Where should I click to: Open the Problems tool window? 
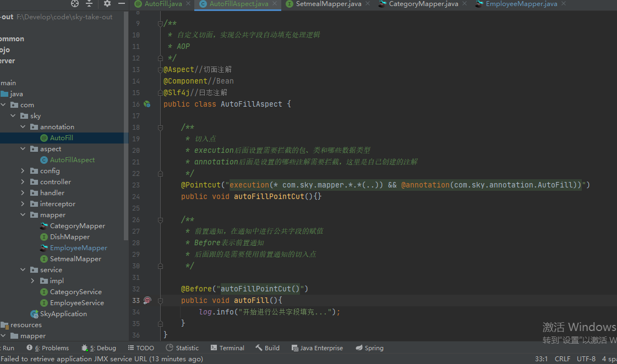tap(48, 348)
